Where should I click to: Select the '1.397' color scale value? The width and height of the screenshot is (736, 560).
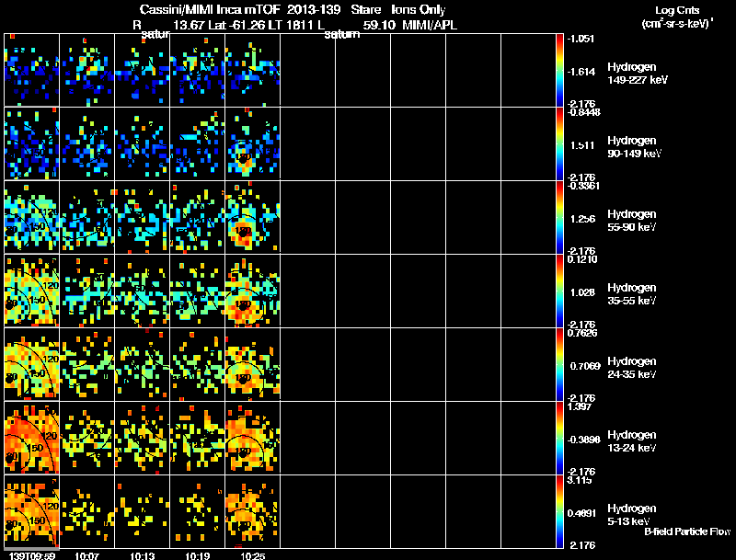[x=579, y=406]
